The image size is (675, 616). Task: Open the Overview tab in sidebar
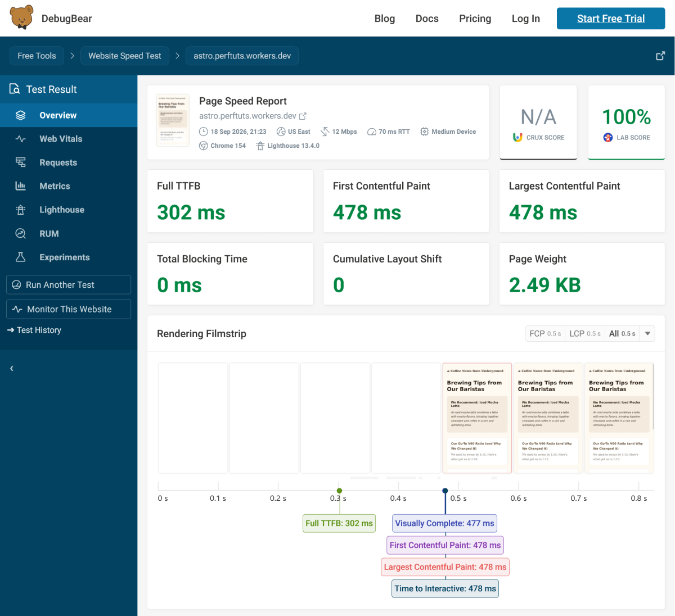(x=69, y=115)
